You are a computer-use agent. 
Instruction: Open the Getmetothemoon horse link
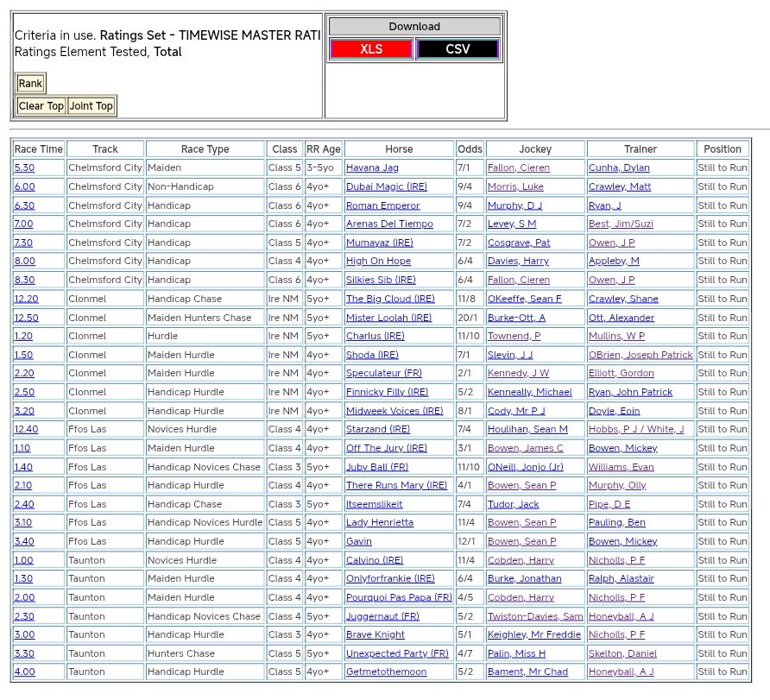tap(386, 672)
